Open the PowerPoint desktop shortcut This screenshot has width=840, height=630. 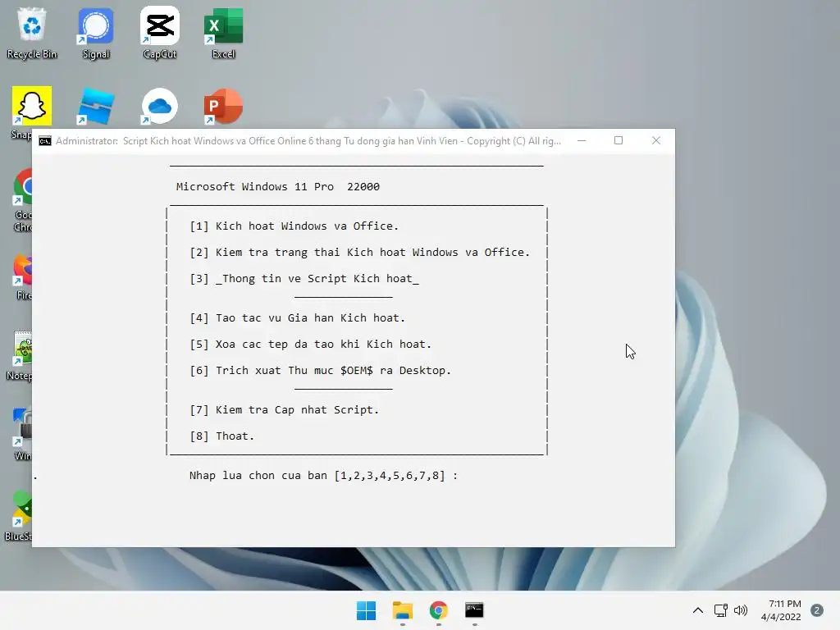[223, 107]
